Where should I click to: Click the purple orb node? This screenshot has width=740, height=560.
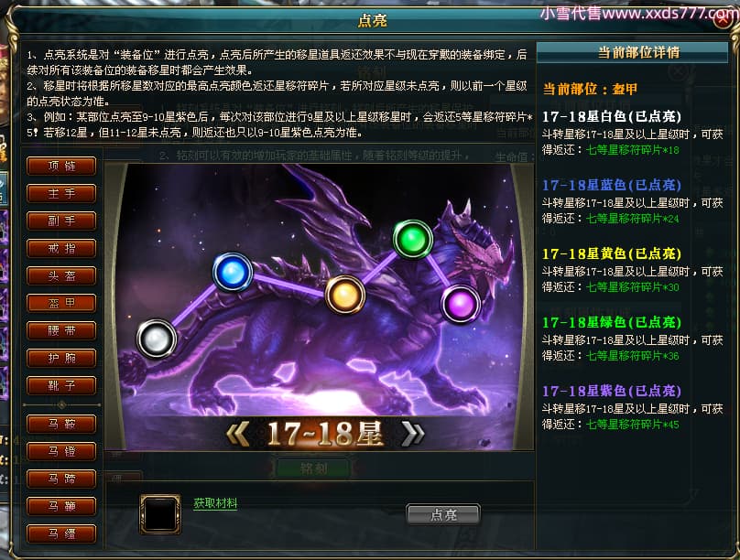click(x=461, y=304)
